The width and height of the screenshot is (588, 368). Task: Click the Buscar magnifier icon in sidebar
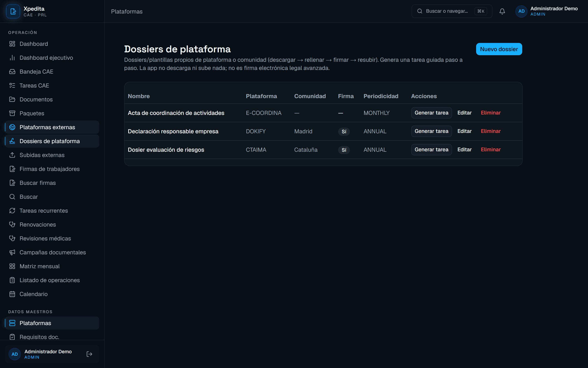pos(12,197)
